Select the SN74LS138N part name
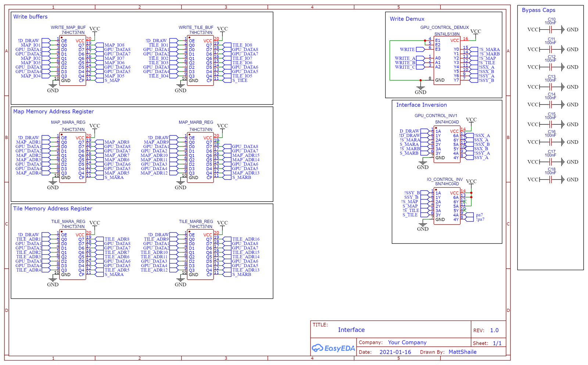The image size is (588, 365). coord(447,34)
